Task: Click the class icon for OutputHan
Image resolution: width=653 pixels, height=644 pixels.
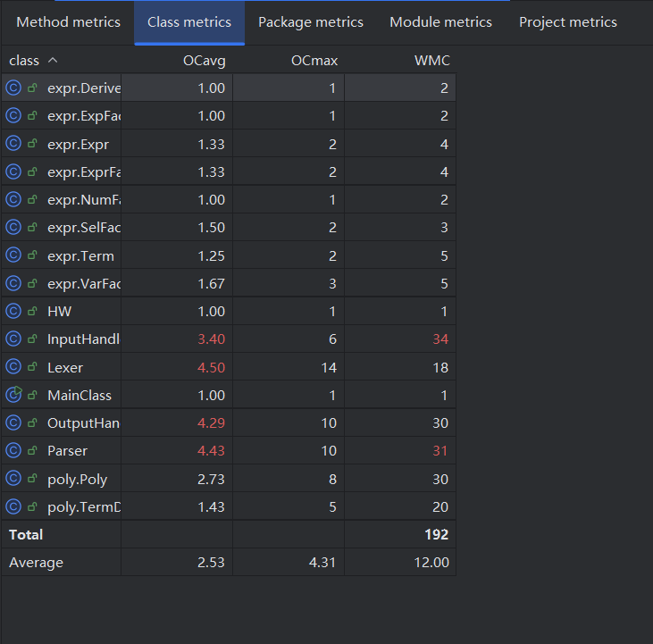Action: point(13,423)
